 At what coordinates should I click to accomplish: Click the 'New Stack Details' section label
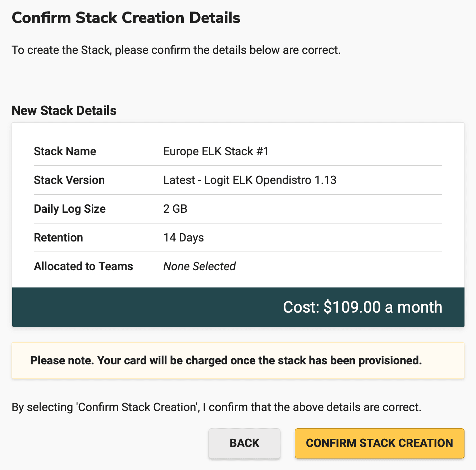tap(64, 110)
